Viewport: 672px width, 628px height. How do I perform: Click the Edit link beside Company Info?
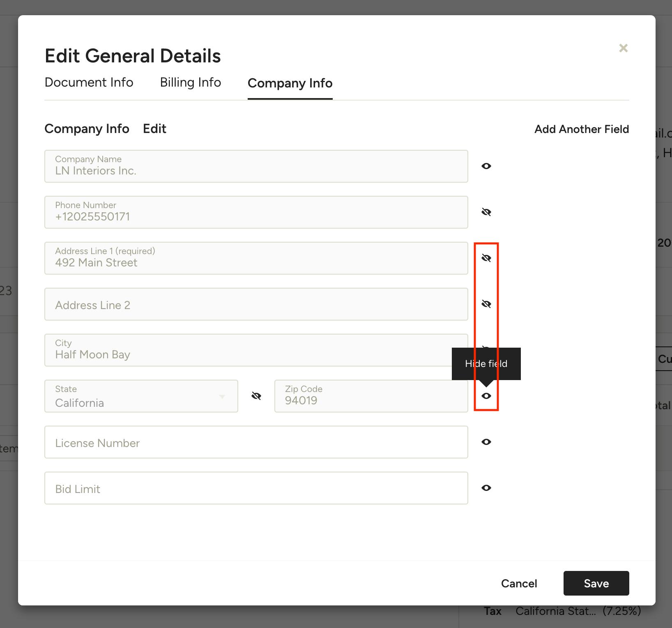[154, 129]
